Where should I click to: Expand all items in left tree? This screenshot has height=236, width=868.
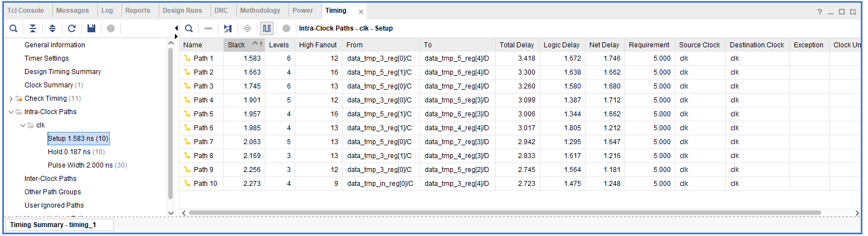point(52,28)
